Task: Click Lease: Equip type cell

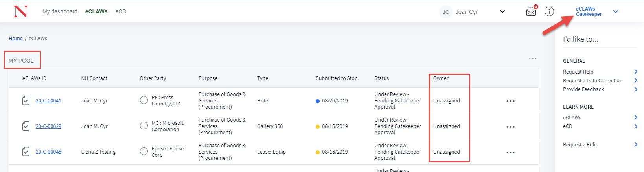Action: point(271,152)
